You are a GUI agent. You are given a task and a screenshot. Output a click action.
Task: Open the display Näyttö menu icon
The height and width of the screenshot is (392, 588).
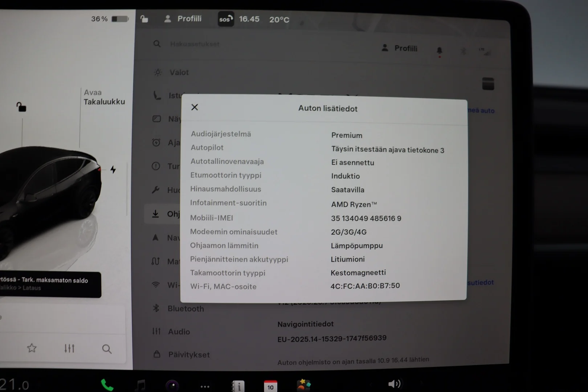pos(156,119)
